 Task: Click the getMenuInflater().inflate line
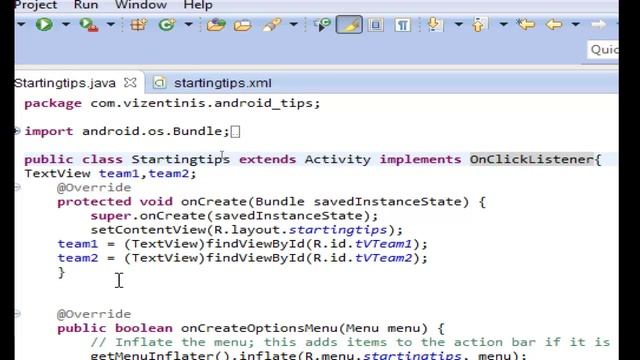pyautogui.click(x=309, y=355)
